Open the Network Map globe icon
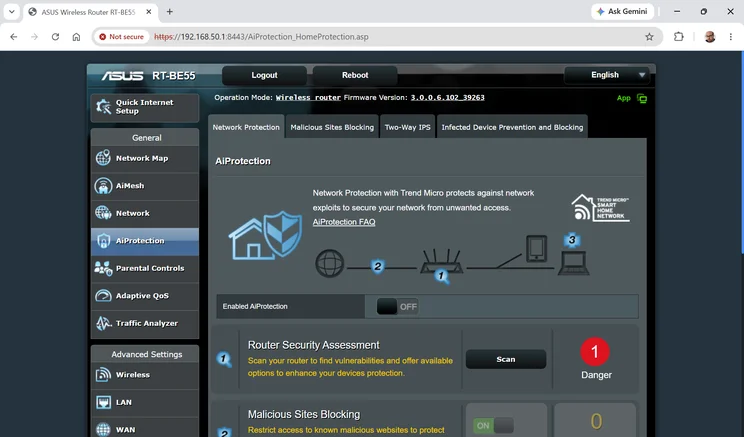The height and width of the screenshot is (437, 744). tap(103, 158)
